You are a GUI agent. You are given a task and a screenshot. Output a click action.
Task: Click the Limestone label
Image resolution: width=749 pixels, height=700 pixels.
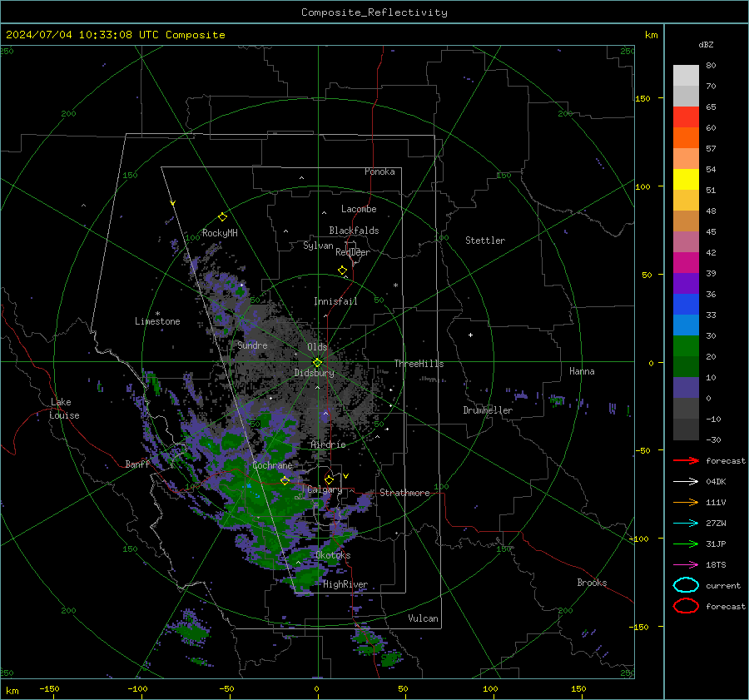pos(157,321)
